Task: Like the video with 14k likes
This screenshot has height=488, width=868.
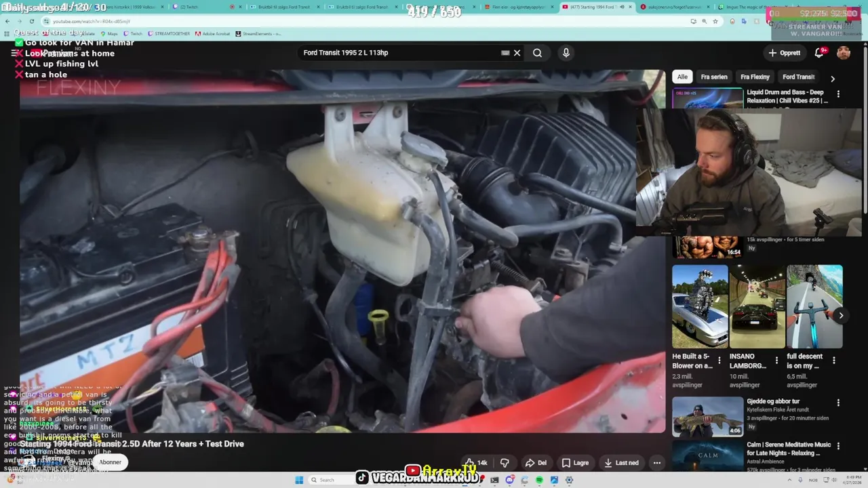Action: 477,463
